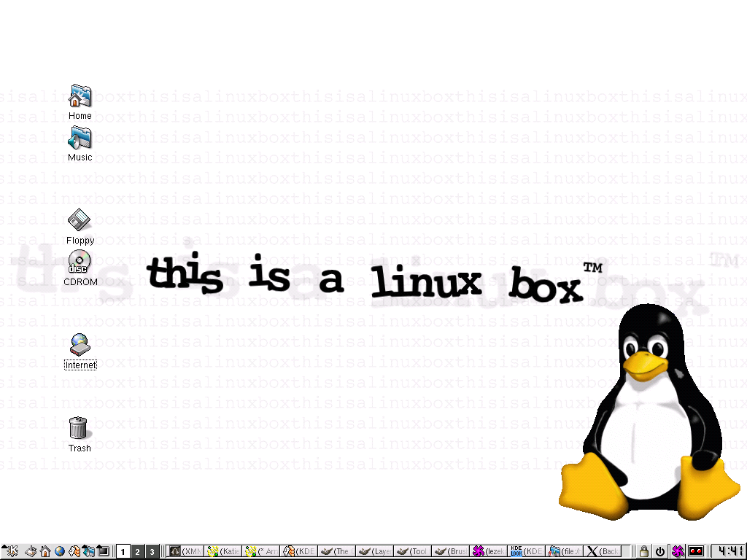Activate the GIMP "The" taskbar entry
The height and width of the screenshot is (560, 747).
click(x=338, y=551)
